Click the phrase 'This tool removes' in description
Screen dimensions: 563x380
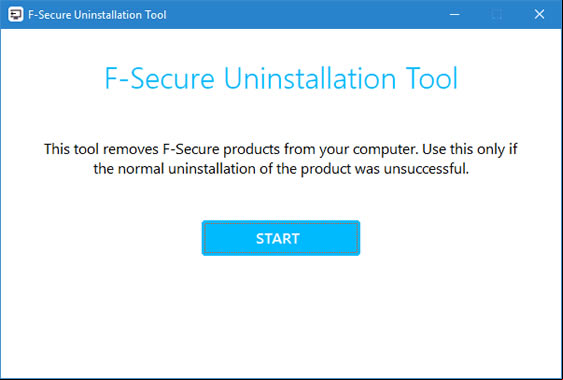click(101, 149)
